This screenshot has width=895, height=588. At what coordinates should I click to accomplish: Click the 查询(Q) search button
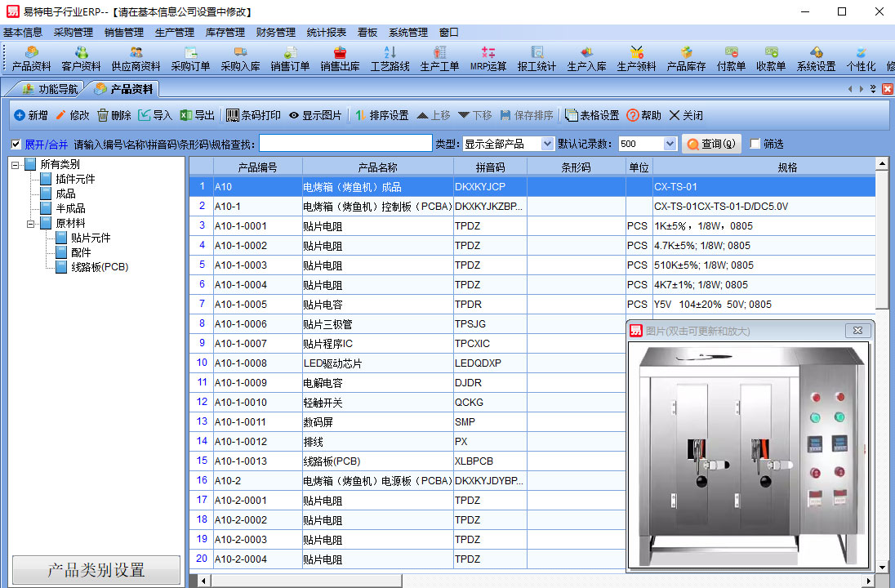coord(710,144)
